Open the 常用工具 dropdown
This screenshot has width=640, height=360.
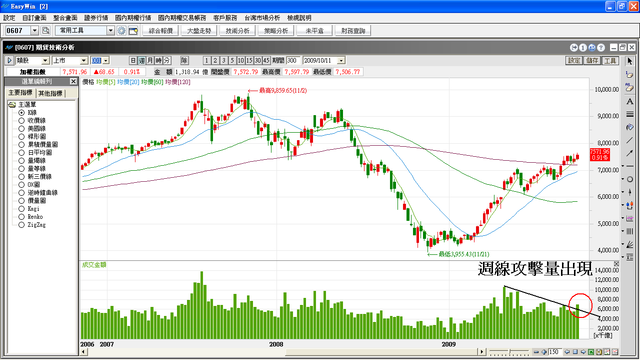(110, 31)
